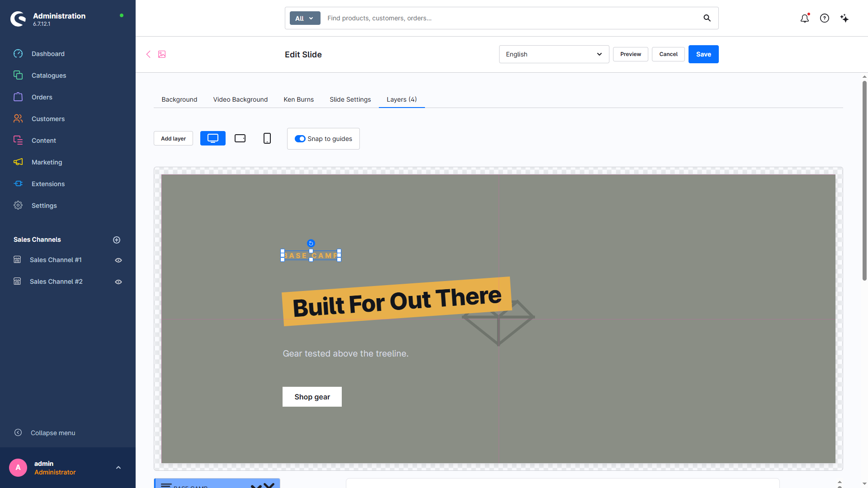The height and width of the screenshot is (488, 868).
Task: Open the All search filter dropdown
Action: pos(305,18)
